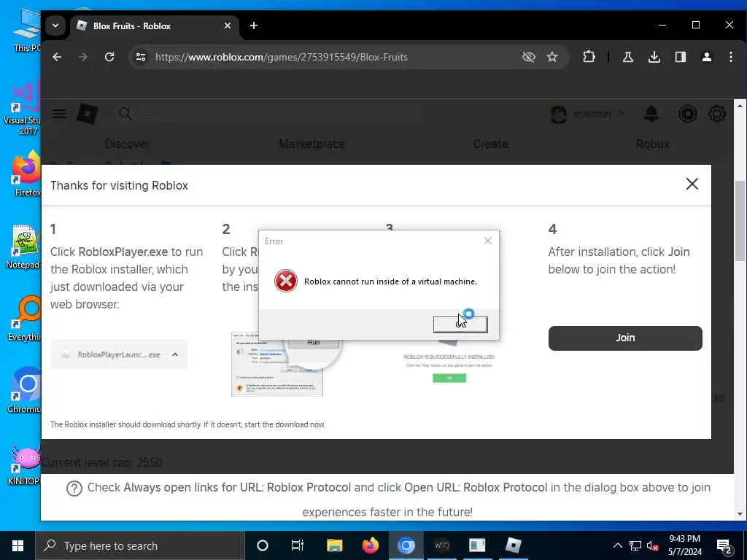Screen dimensions: 747x560
Task: Open the Robux balance icon
Action: coord(687,114)
